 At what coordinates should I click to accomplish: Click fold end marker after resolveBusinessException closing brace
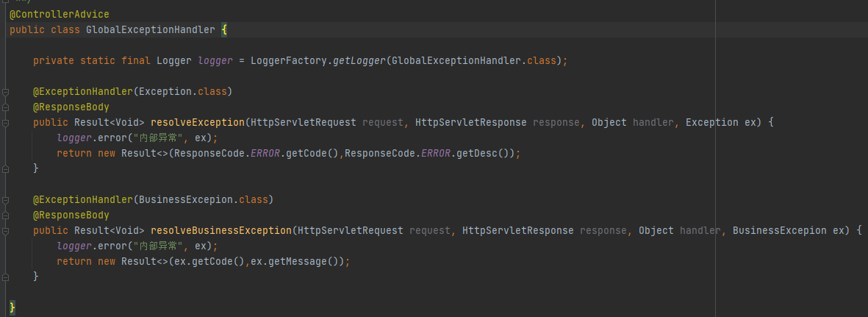(x=6, y=277)
